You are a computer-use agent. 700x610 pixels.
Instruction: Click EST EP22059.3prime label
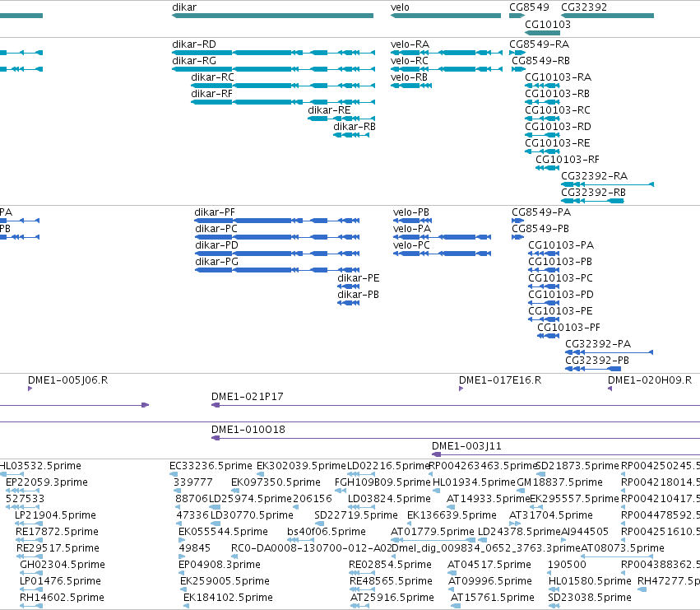coord(47,482)
